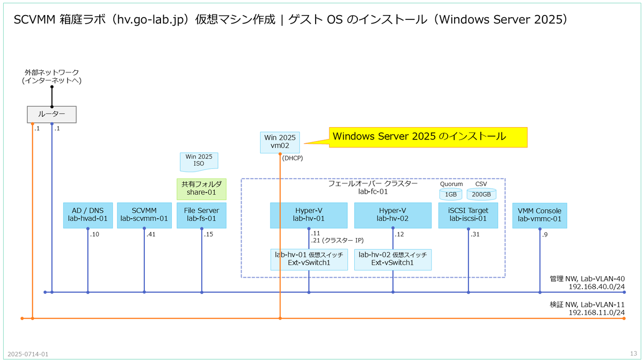Click the 2025-0714-01 footer text
The width and height of the screenshot is (644, 362).
(x=28, y=354)
